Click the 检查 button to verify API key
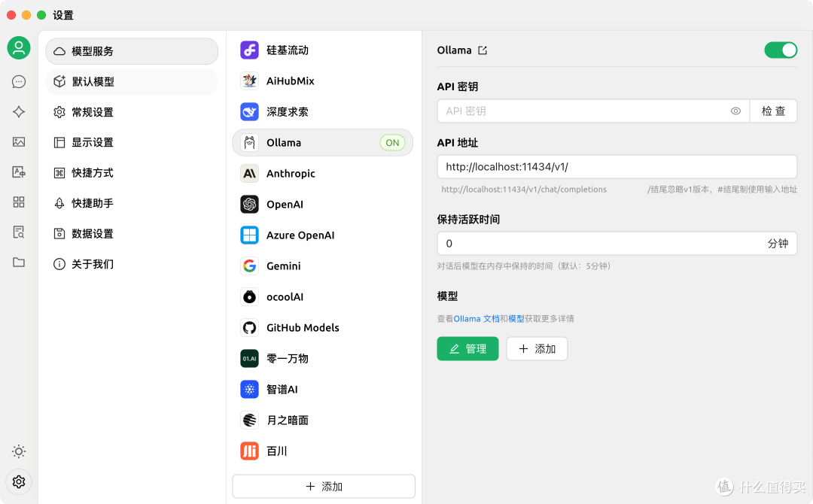 [774, 111]
